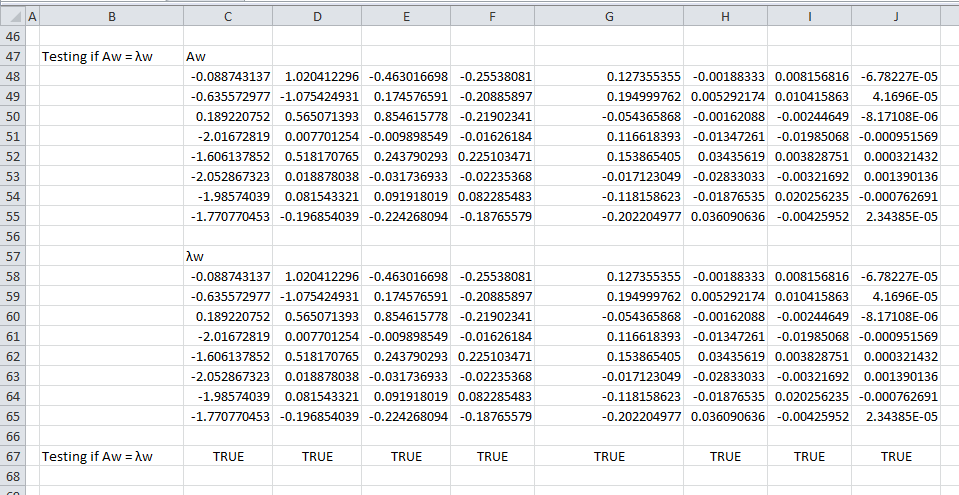Click column J header
Screen dimensions: 959x495
click(x=896, y=16)
